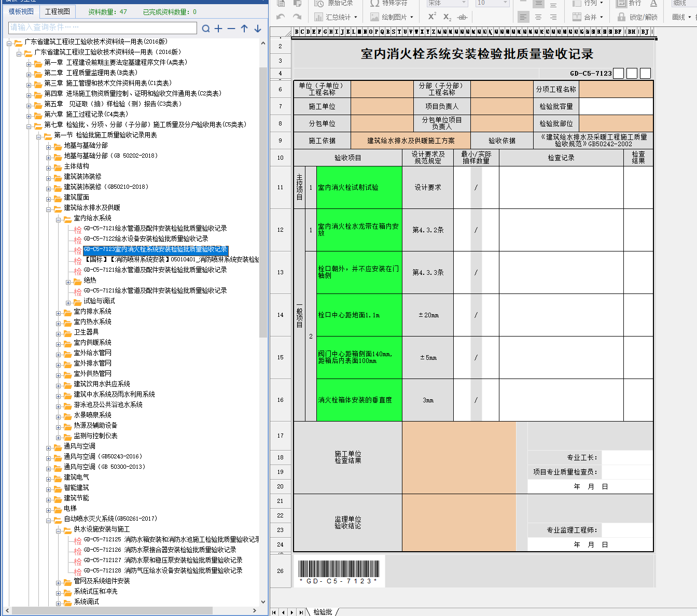This screenshot has height=616, width=697.
Task: Switch to 工程视图 tab
Action: 57,11
